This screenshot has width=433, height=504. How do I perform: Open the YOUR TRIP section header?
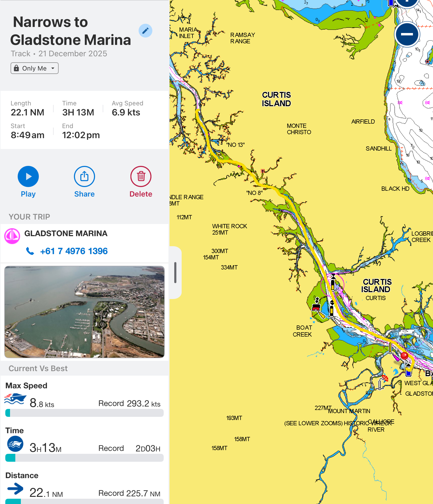tap(29, 217)
